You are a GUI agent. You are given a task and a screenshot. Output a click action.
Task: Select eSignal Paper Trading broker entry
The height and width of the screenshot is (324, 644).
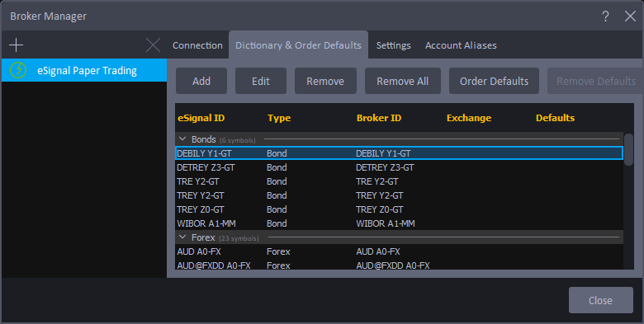(x=84, y=70)
